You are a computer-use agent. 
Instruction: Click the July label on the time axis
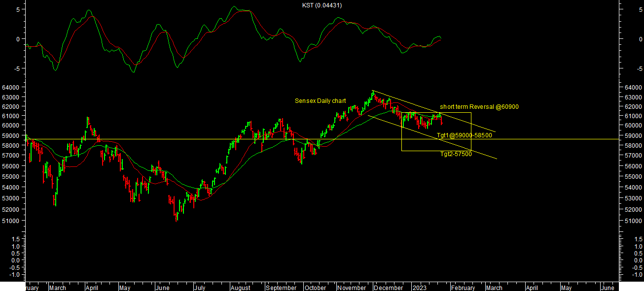point(199,288)
